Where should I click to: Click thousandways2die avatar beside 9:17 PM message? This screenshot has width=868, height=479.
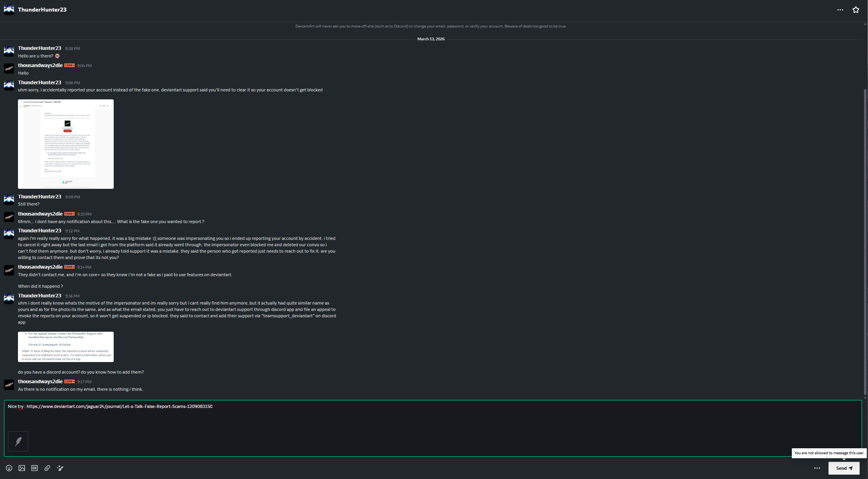click(x=9, y=384)
